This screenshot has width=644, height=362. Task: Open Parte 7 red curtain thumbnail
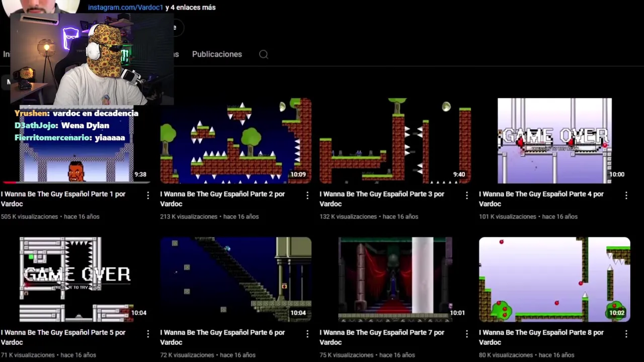click(395, 280)
